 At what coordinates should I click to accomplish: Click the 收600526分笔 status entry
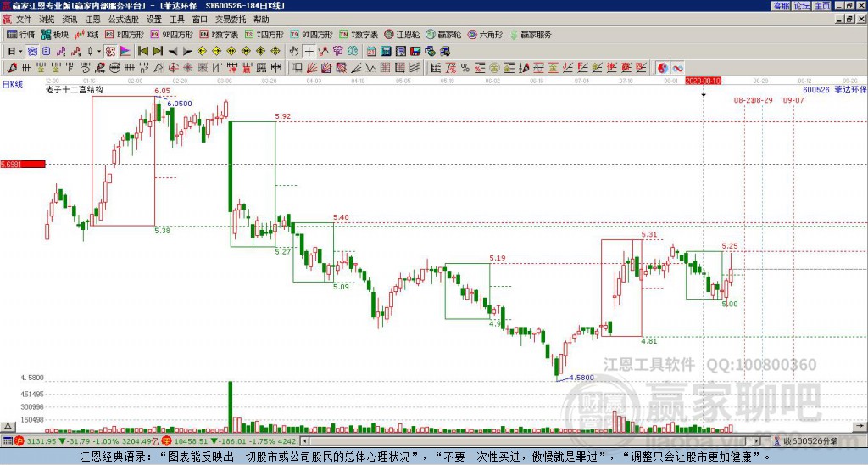click(x=806, y=441)
